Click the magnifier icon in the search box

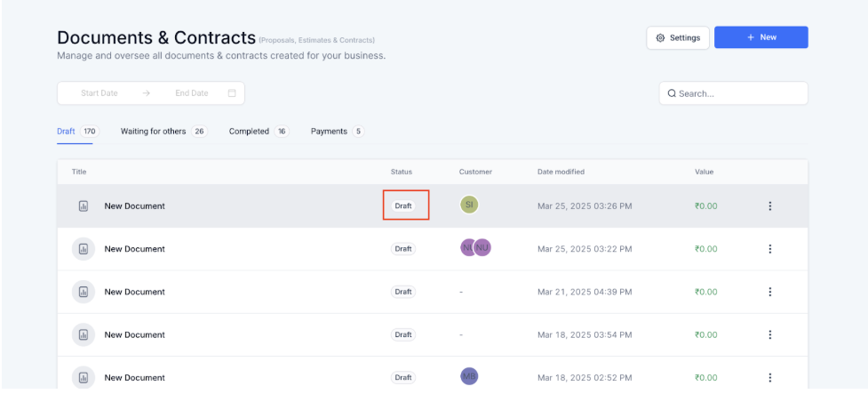click(672, 93)
